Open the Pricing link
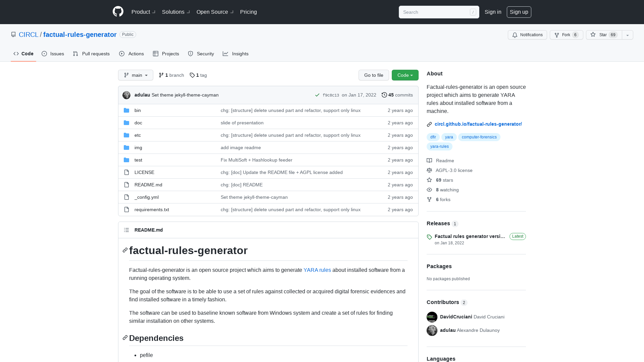Screen dimensions: 644x362 249,12
